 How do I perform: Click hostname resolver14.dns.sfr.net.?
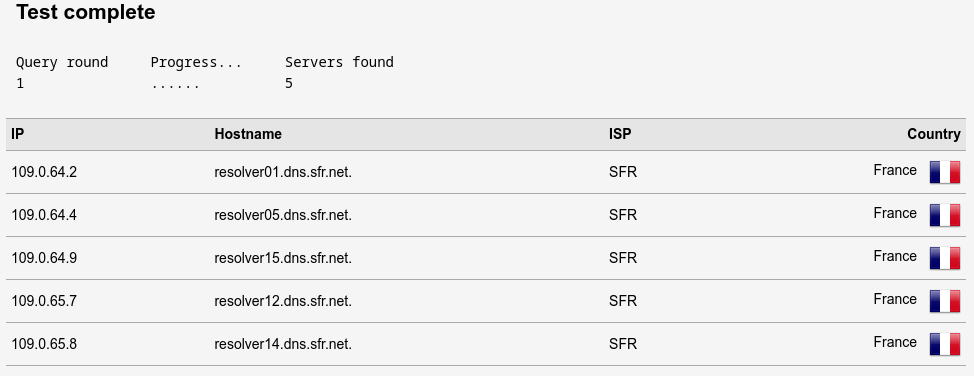pos(283,344)
